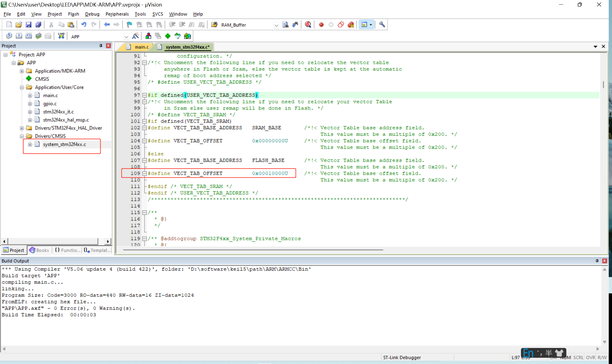
Task: Click the Kill All Breakpoints icon
Action: click(x=351, y=24)
